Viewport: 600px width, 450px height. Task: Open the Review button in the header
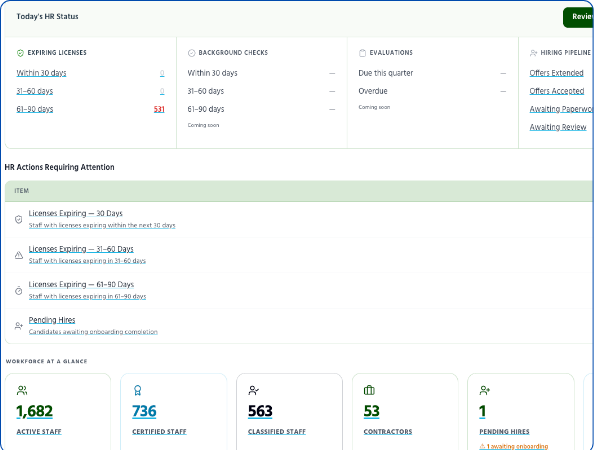pos(578,17)
